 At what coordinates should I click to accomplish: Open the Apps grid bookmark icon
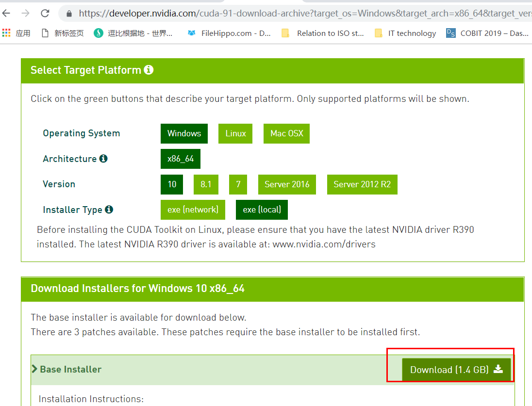6,33
